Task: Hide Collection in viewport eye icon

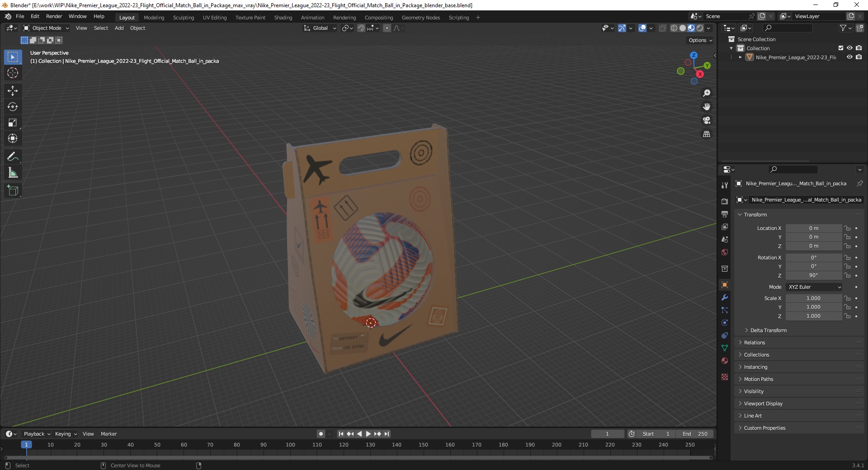Action: pos(849,48)
